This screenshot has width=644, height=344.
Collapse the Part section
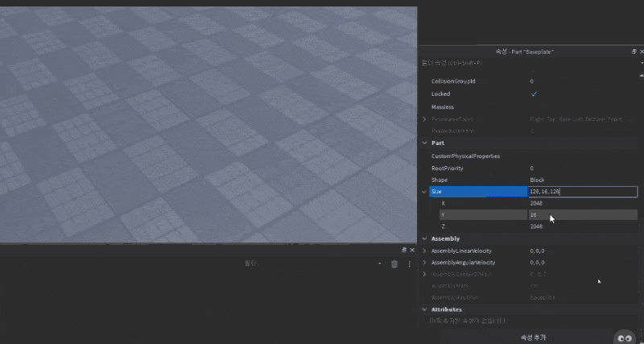424,143
